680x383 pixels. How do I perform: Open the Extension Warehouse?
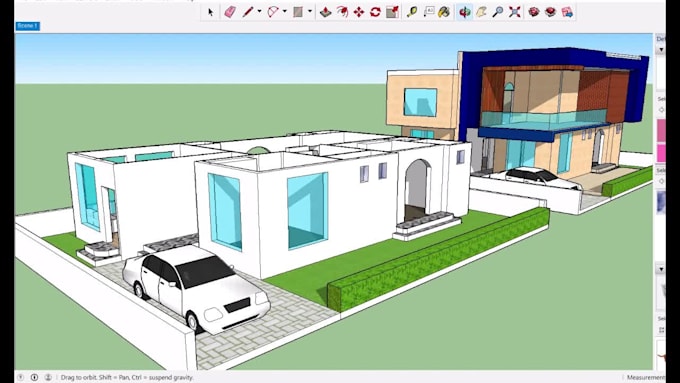click(x=550, y=12)
